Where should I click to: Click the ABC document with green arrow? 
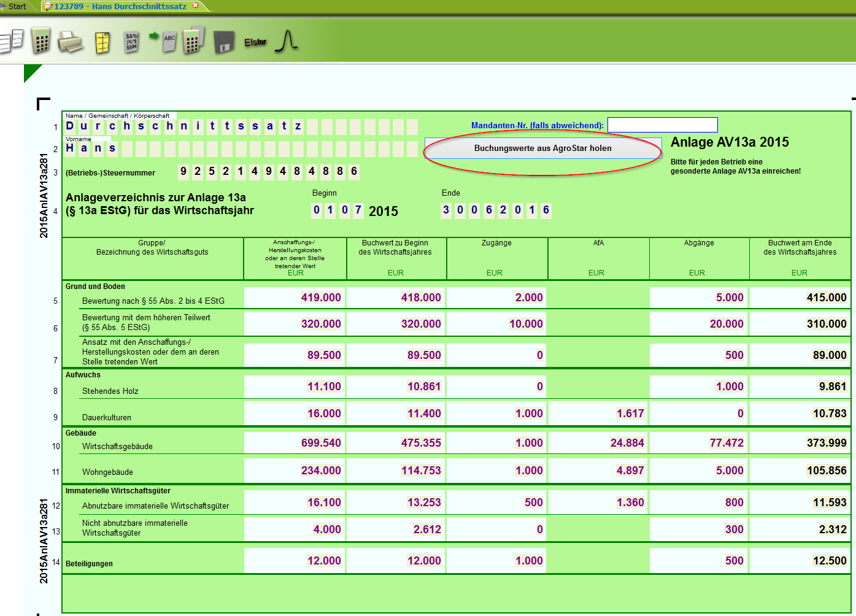point(164,41)
